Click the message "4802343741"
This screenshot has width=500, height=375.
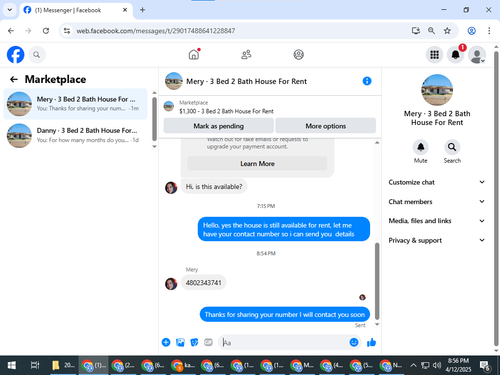tap(203, 283)
